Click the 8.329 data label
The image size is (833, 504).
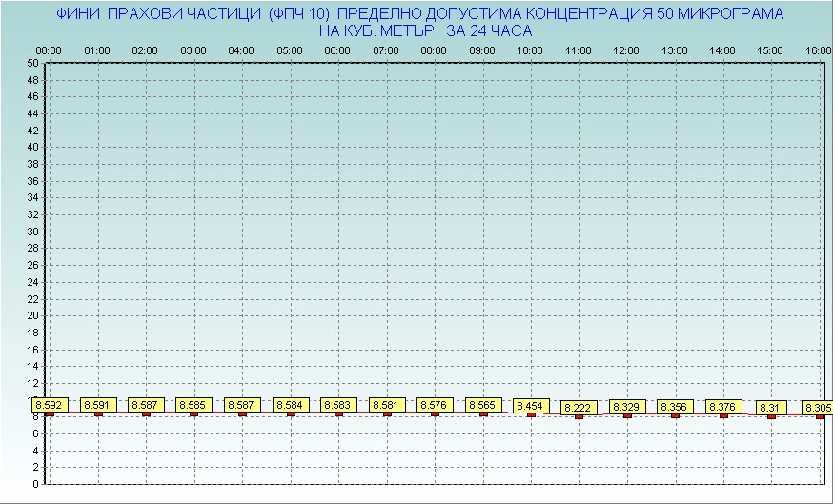coord(627,407)
